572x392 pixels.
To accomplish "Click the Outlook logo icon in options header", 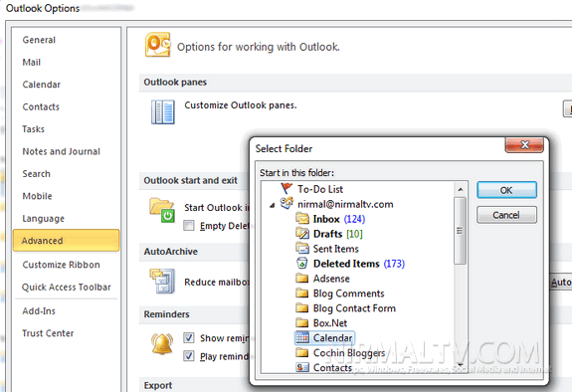I will (157, 45).
